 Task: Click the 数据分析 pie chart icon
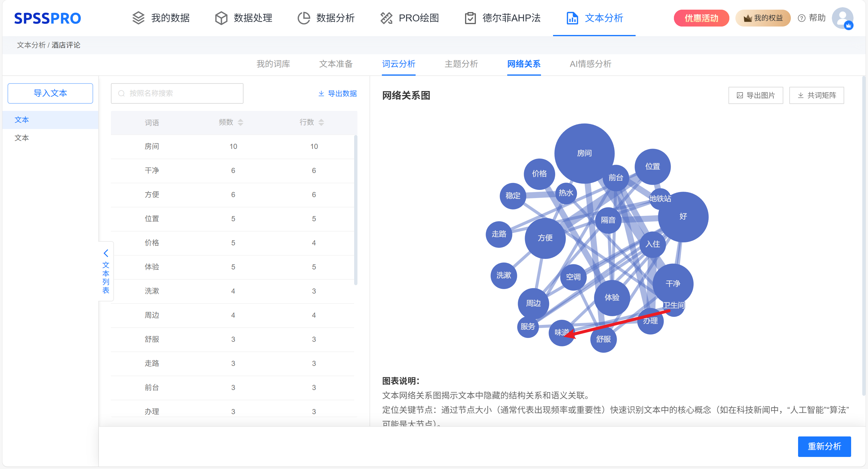(303, 18)
